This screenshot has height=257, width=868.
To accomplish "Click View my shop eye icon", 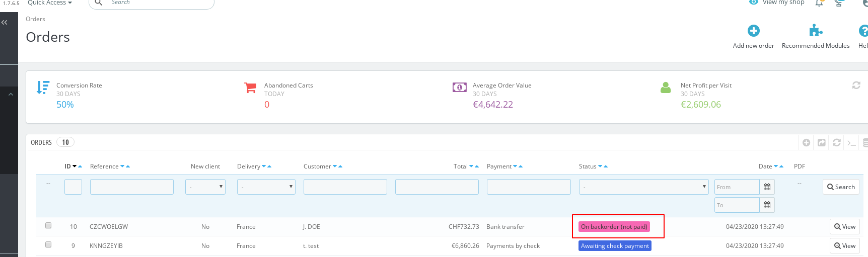I will click(754, 2).
